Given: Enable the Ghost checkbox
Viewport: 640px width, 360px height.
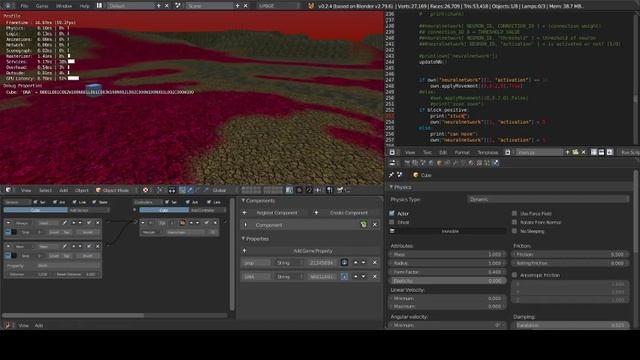Looking at the screenshot, I should coord(392,222).
